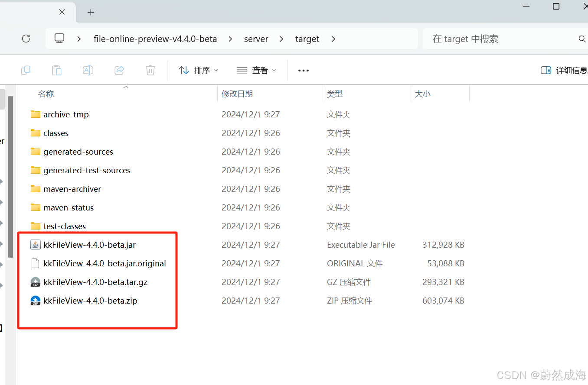This screenshot has width=588, height=385.
Task: Expand the chevron after server in breadcrumb
Action: tap(282, 39)
